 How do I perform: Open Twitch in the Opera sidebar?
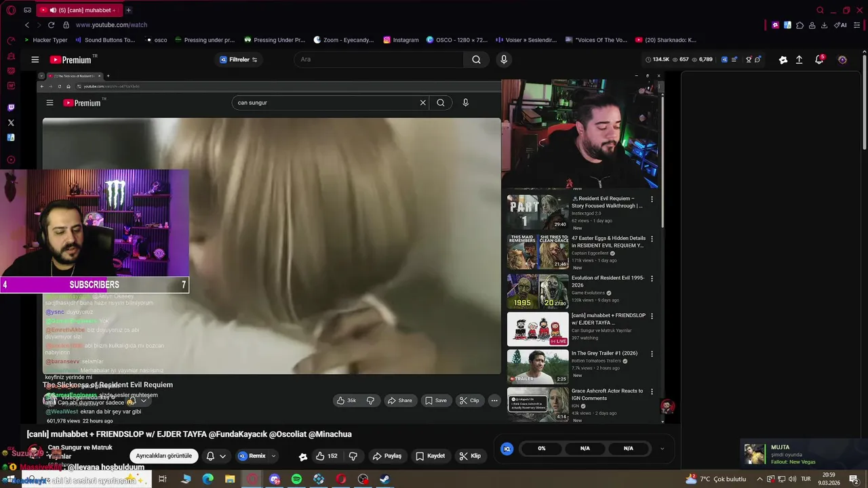11,107
